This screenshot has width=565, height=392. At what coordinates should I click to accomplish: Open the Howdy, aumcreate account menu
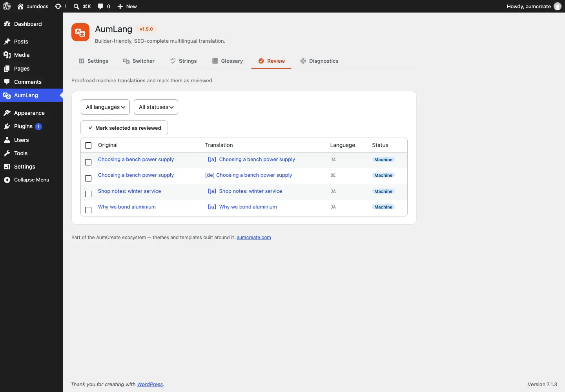click(x=534, y=6)
